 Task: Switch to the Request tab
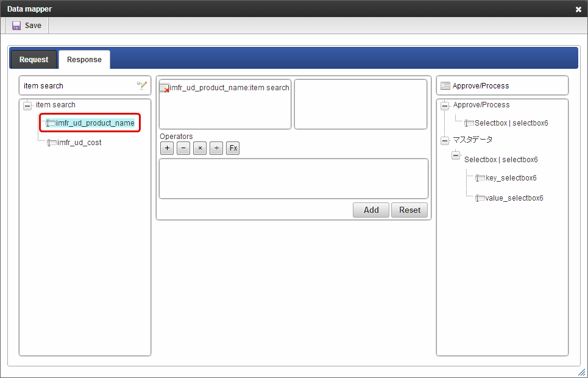34,60
